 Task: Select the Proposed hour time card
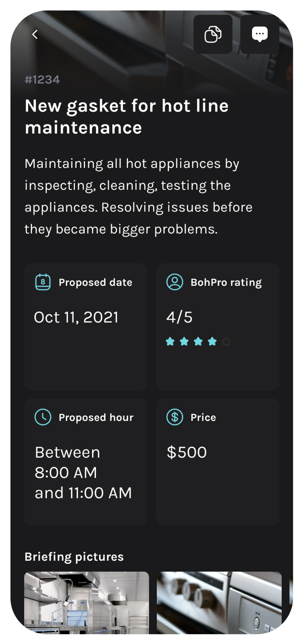point(86,461)
